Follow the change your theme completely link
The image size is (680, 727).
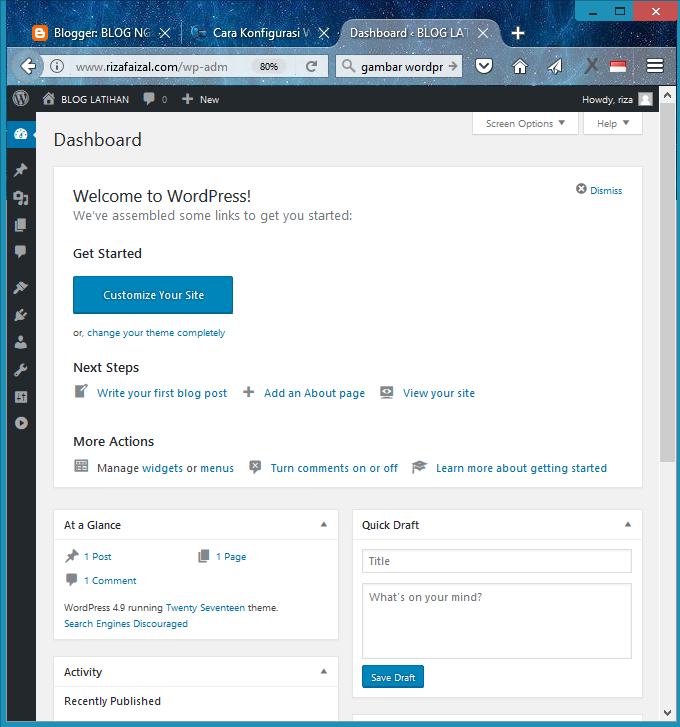(x=156, y=333)
